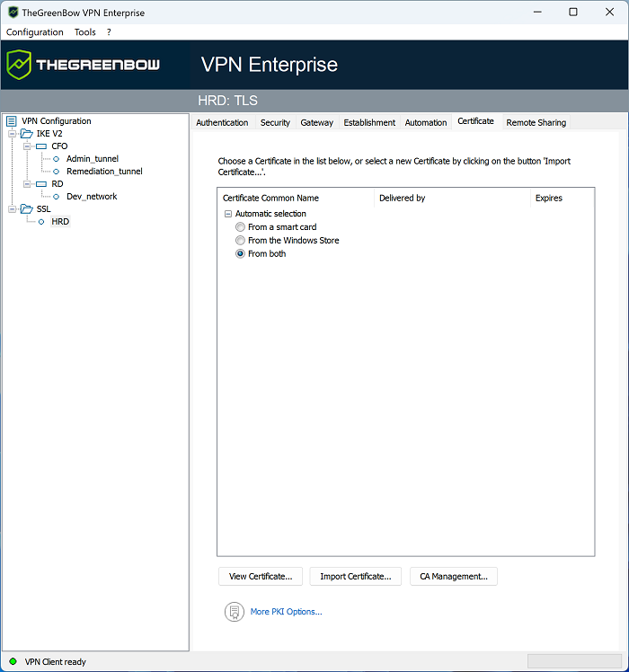The width and height of the screenshot is (629, 672).
Task: Switch to the Automation tab
Action: [426, 122]
